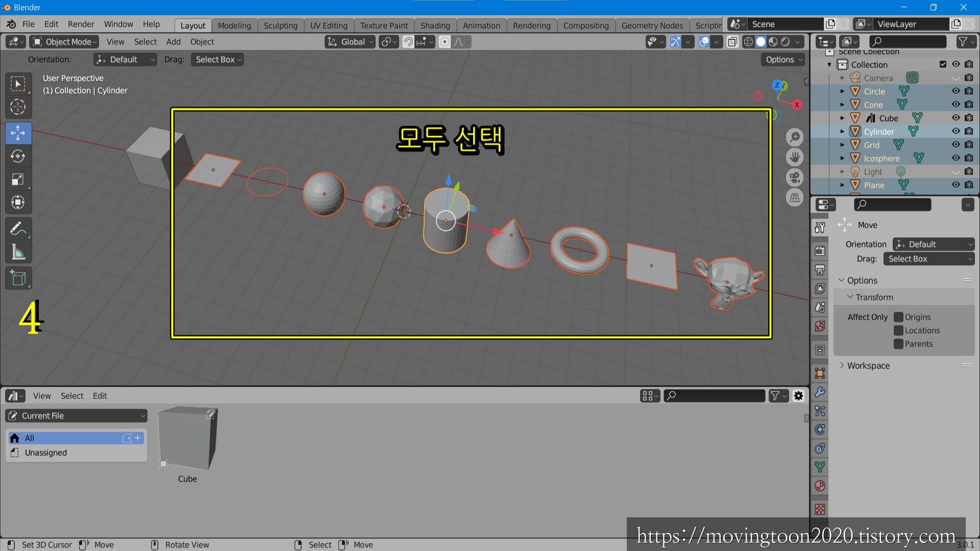Screen dimensions: 980x551
Task: Open the Object Data properties tab
Action: 820,467
